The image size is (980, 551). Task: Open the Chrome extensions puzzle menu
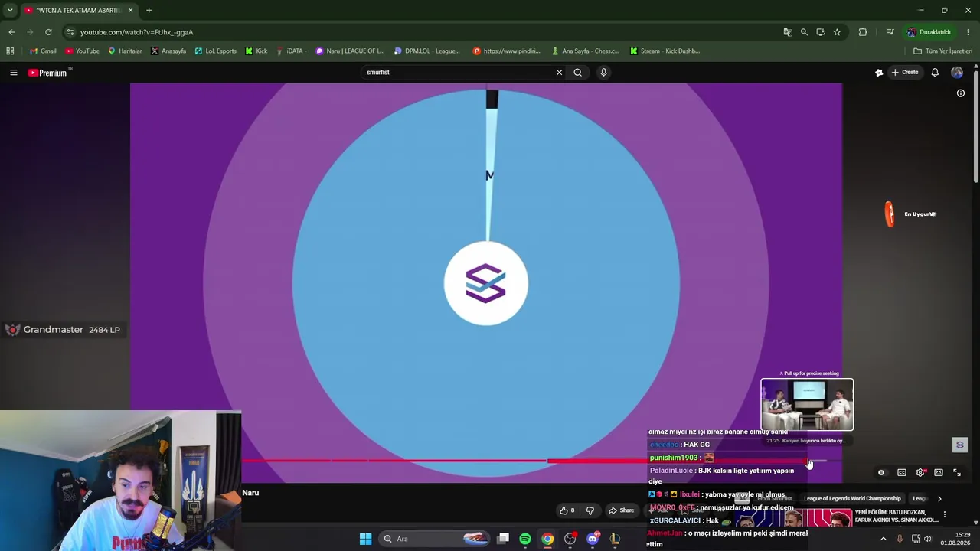tap(863, 32)
